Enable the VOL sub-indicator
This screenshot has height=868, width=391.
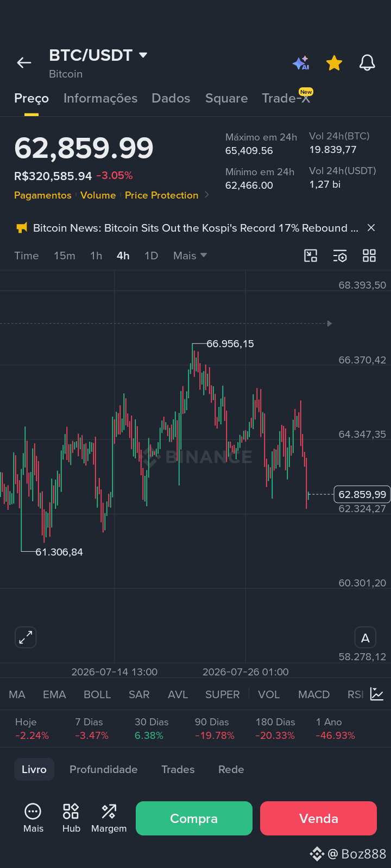[269, 694]
